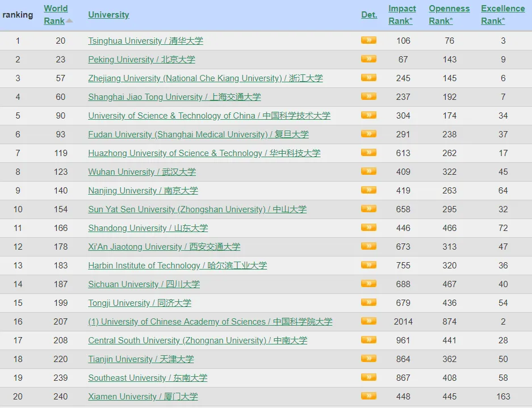Open Xiamen University link
The height and width of the screenshot is (408, 532).
pos(143,397)
